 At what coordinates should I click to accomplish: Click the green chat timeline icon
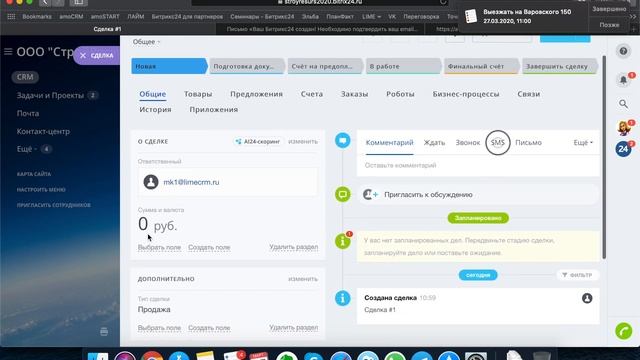pyautogui.click(x=342, y=194)
